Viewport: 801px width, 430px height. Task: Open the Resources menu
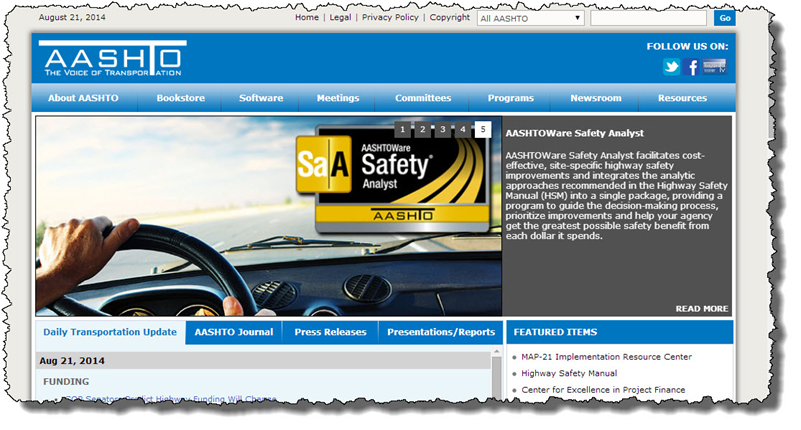pyautogui.click(x=682, y=98)
